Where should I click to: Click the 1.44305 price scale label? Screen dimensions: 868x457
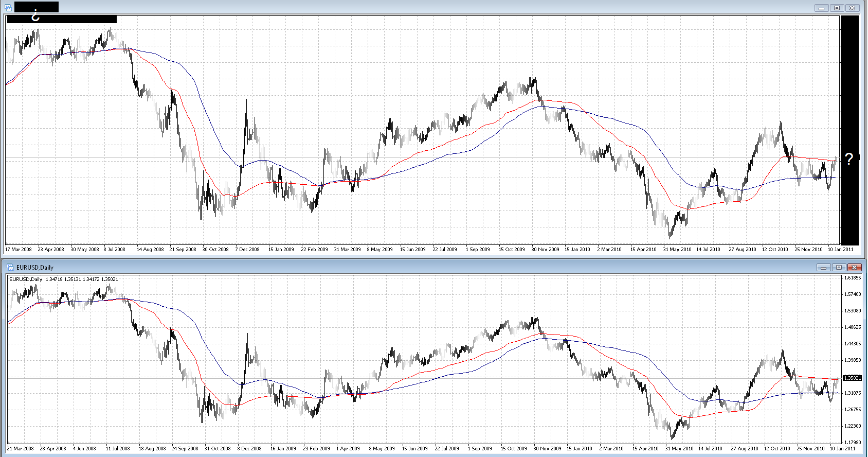click(x=853, y=344)
